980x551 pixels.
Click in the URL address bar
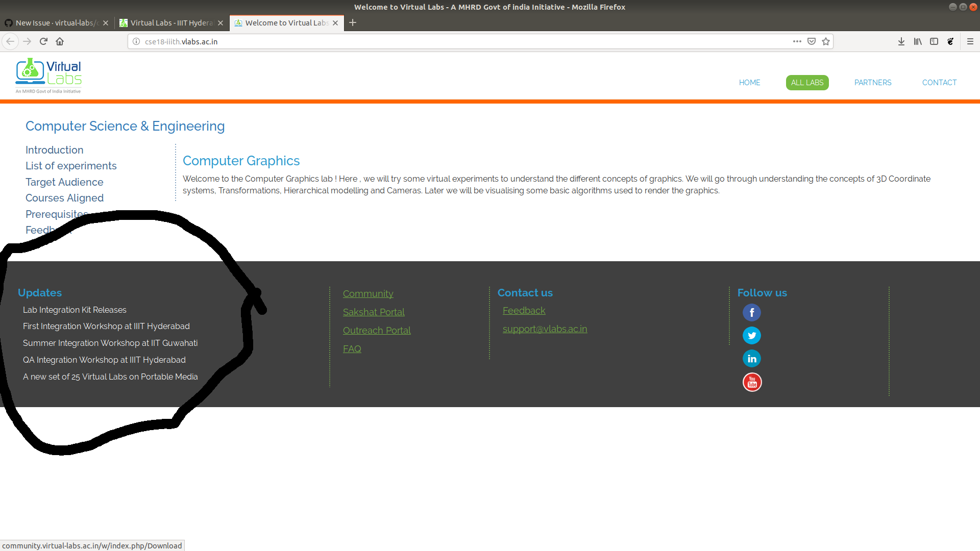tap(459, 41)
